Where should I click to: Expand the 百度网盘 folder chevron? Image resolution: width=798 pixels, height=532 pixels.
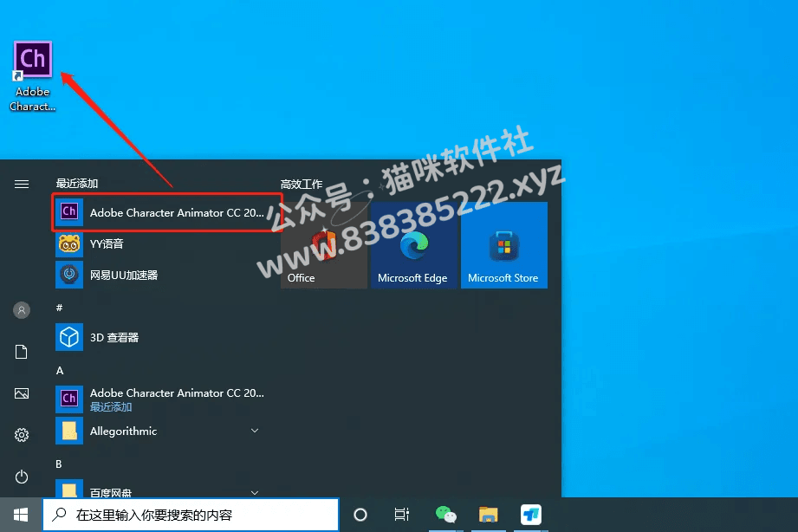pyautogui.click(x=255, y=492)
